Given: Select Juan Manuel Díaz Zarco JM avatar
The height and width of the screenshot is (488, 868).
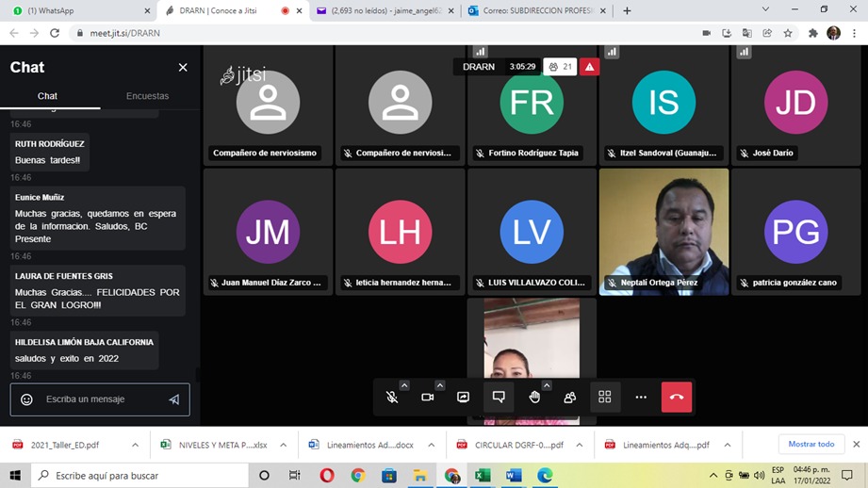Looking at the screenshot, I should 268,232.
